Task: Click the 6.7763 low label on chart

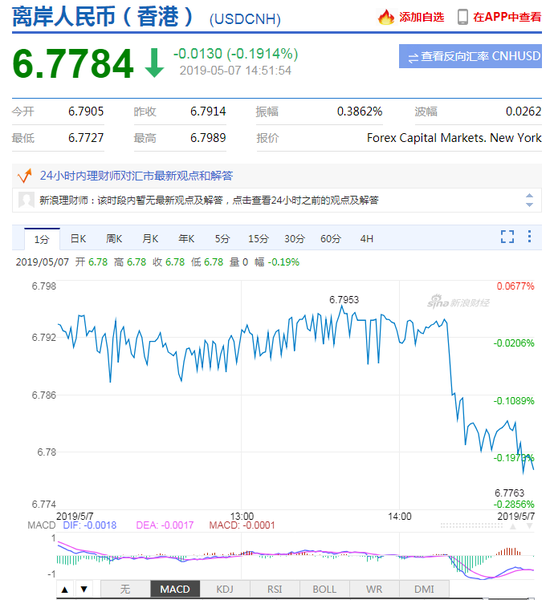Action: click(x=509, y=493)
